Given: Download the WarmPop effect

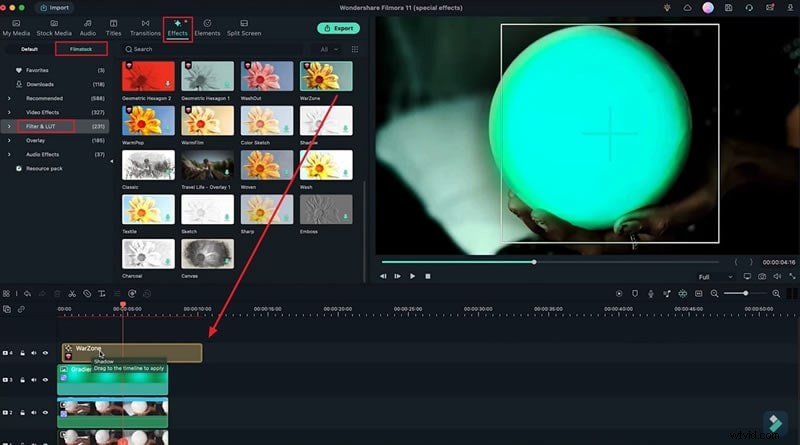Looking at the screenshot, I should click(x=167, y=129).
